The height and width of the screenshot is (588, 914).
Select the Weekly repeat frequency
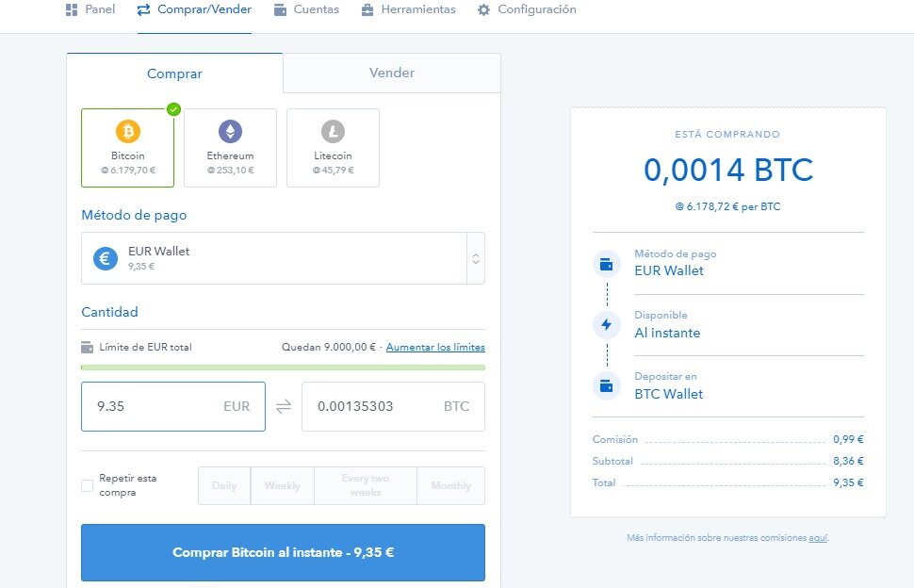[282, 485]
